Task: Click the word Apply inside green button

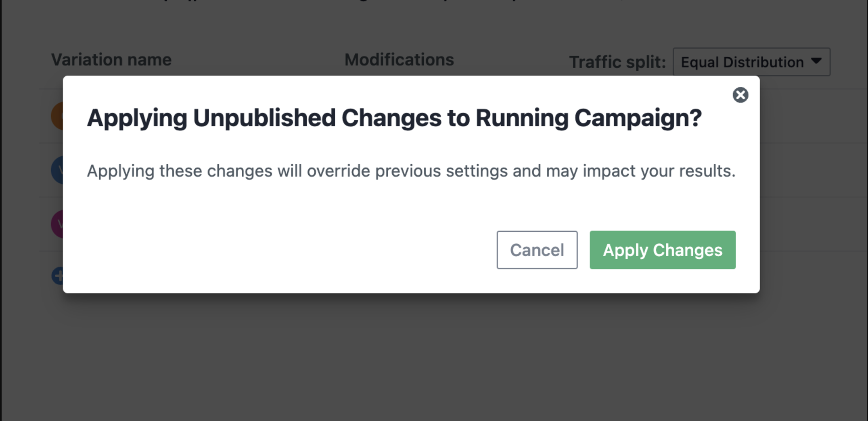Action: pos(625,250)
